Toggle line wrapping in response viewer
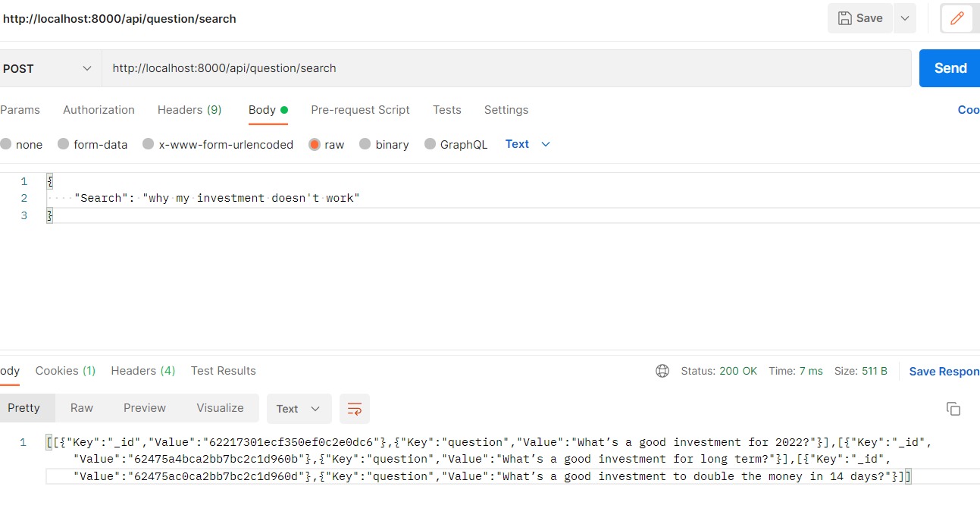980x518 pixels. coord(354,408)
